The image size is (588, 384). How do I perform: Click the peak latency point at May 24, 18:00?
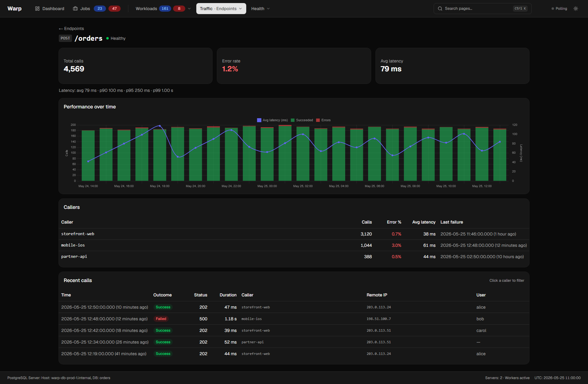click(160, 126)
